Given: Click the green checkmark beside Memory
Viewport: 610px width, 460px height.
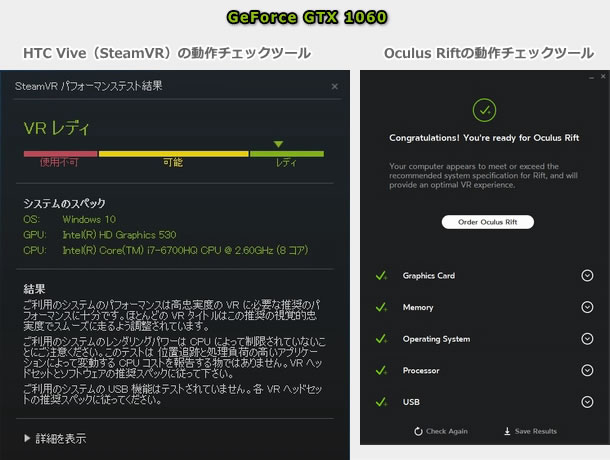Looking at the screenshot, I should click(381, 307).
